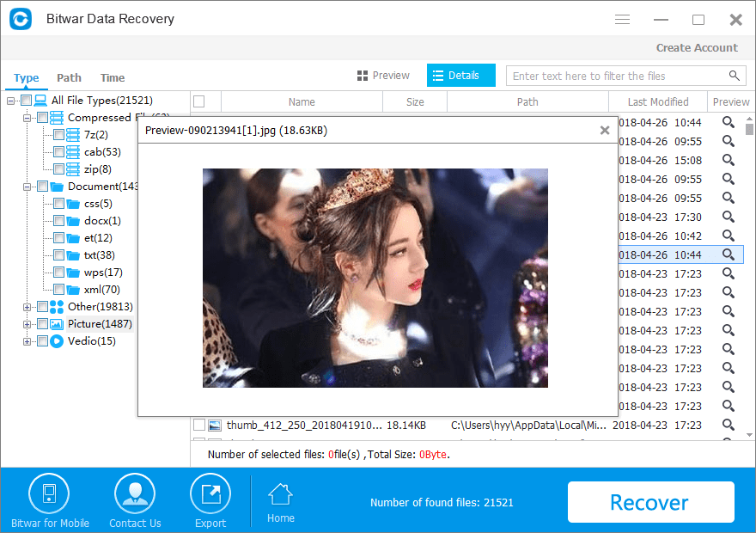756x533 pixels.
Task: Tick the checkbox for thumb_412_250 file row
Action: [x=198, y=425]
